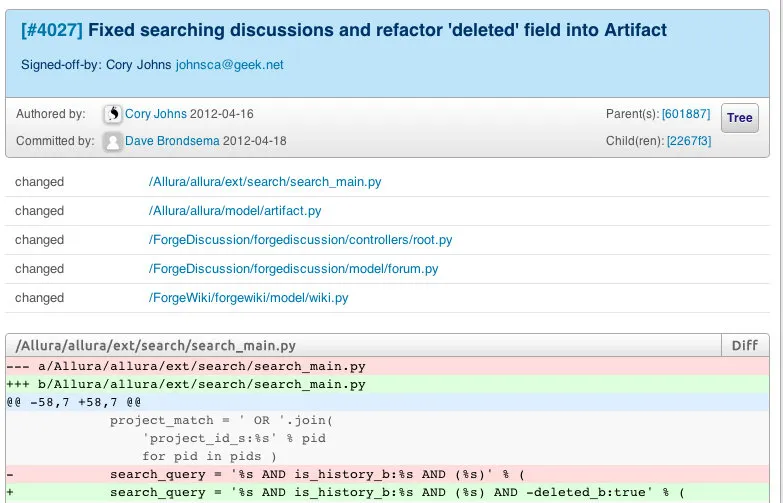Screen dimensions: 783x503
Task: Click the commit title text
Action: click(x=377, y=30)
